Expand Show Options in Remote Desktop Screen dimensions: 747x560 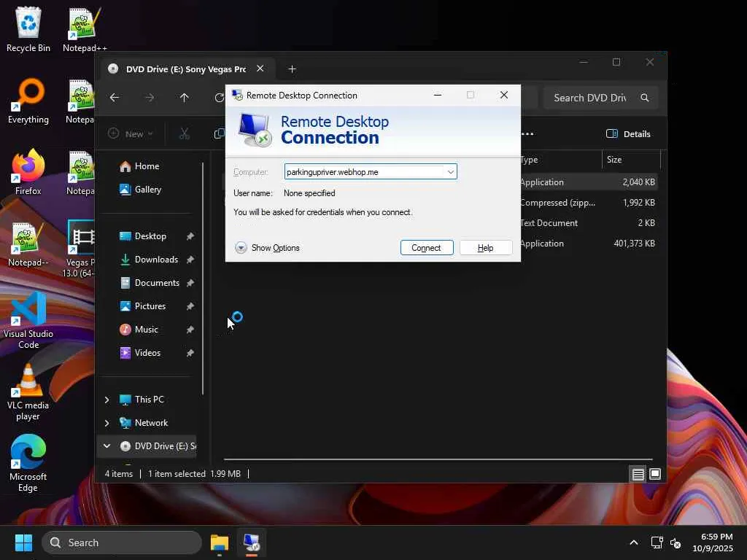(267, 248)
